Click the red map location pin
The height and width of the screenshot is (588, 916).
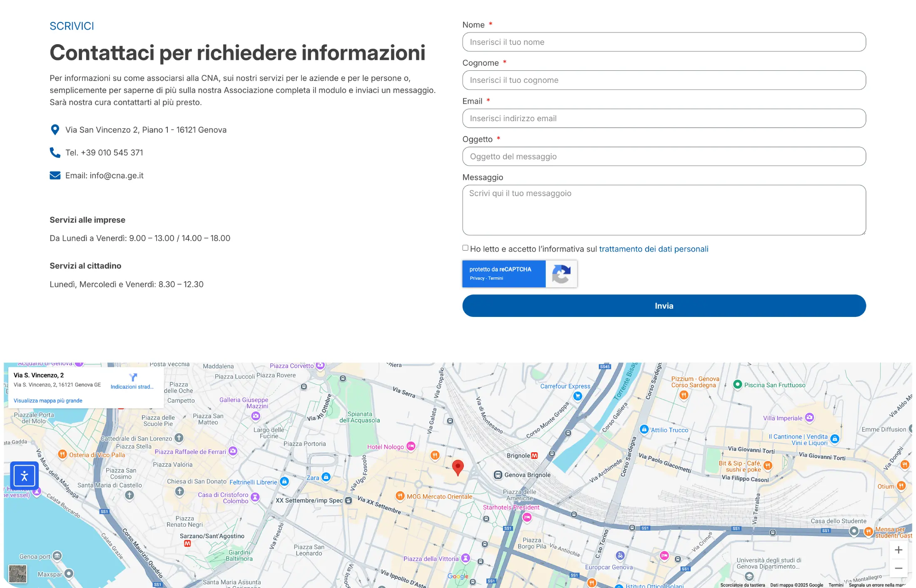(458, 467)
